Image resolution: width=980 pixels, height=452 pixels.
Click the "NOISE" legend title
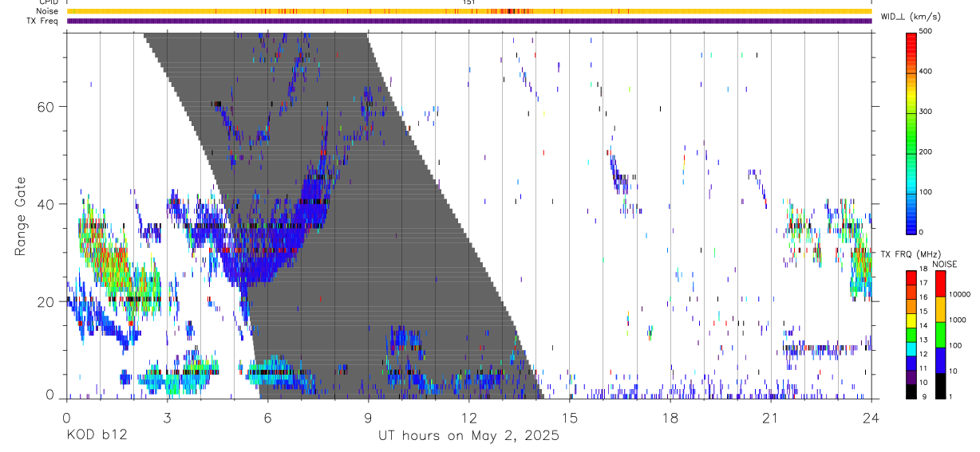click(944, 264)
